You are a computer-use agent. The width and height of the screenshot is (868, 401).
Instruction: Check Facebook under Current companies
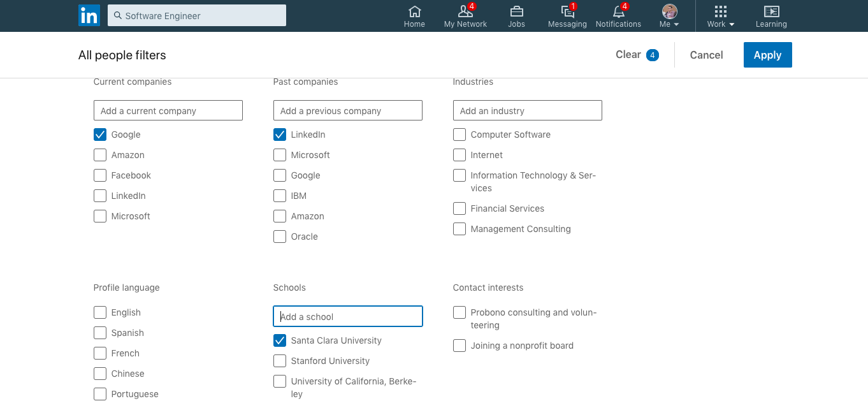(x=100, y=175)
